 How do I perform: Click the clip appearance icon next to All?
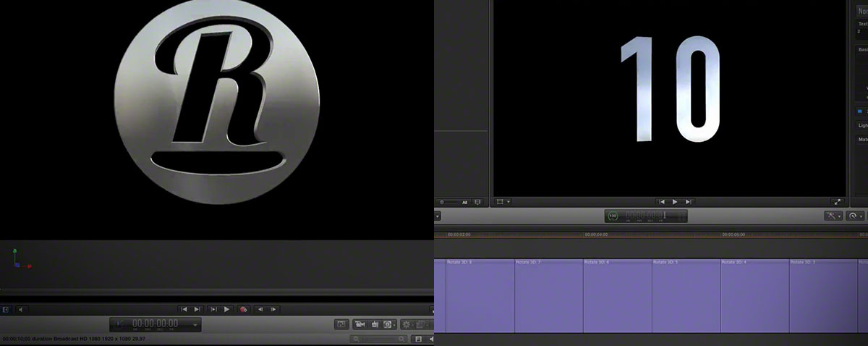[477, 202]
